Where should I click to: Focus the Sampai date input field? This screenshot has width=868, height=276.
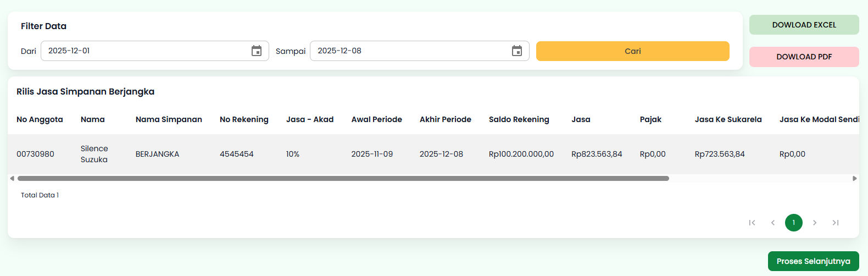coord(409,51)
